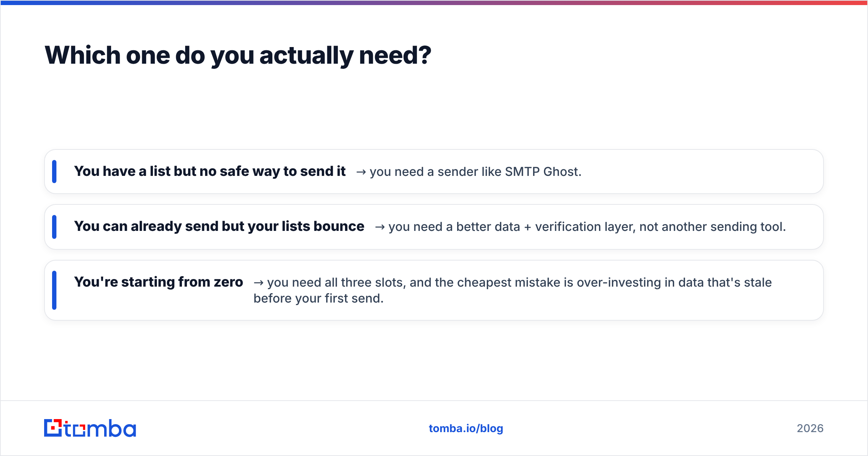
Task: Click 'You have a list but no safe way' bold text
Action: tap(177, 171)
